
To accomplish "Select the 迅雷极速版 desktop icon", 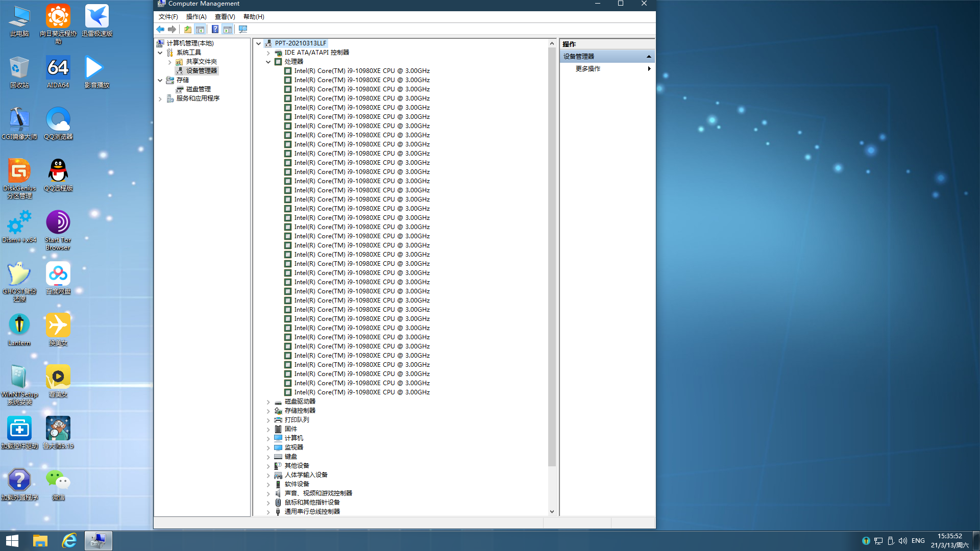I will pos(97,21).
